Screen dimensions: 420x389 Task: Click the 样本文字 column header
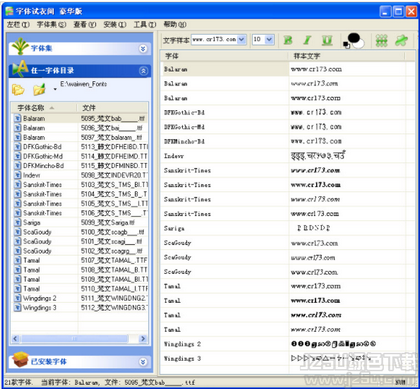tap(347, 56)
